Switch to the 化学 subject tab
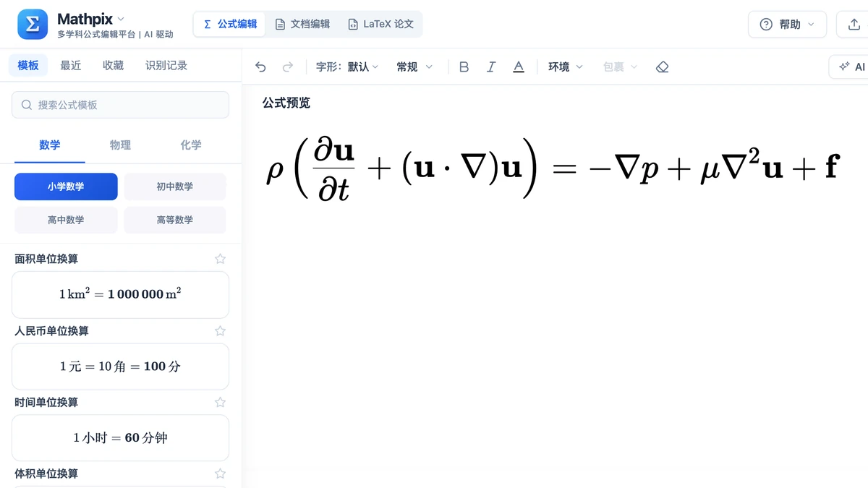This screenshot has height=488, width=868. coord(191,145)
